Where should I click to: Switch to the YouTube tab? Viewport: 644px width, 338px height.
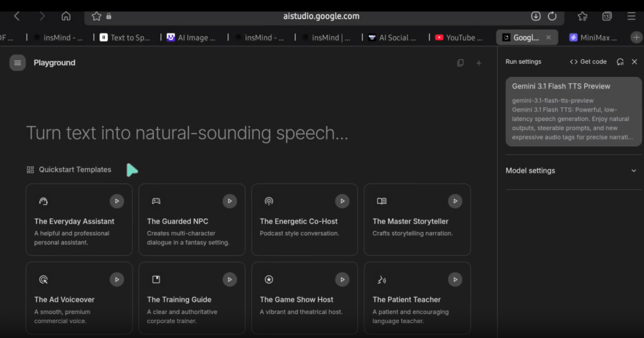tap(459, 38)
